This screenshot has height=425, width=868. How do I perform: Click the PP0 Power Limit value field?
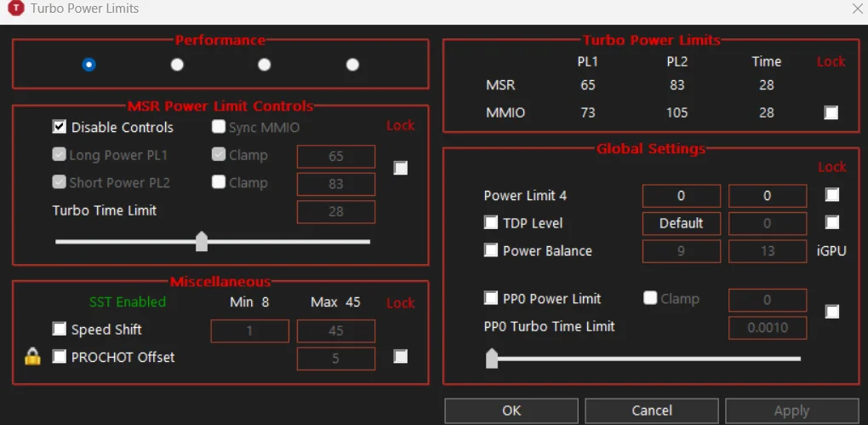coord(768,300)
